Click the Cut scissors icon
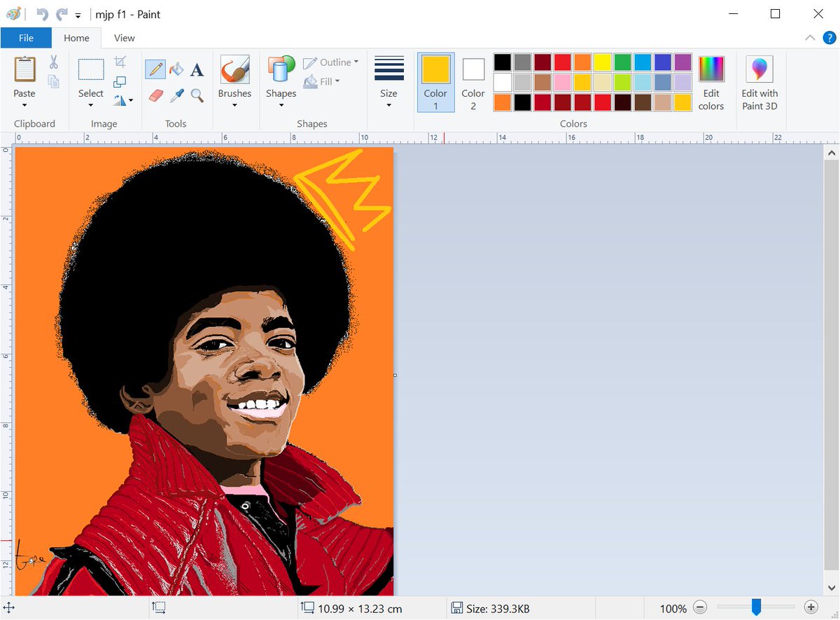This screenshot has width=840, height=620. click(53, 63)
